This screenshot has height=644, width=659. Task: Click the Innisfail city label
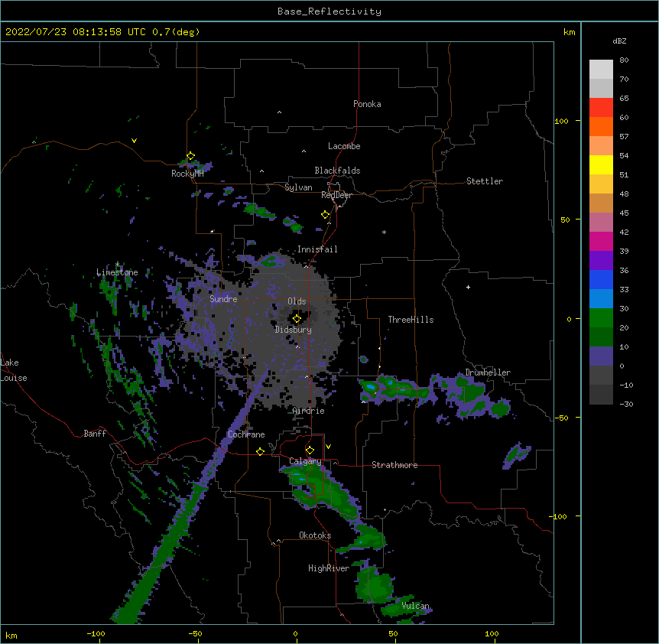coord(317,249)
